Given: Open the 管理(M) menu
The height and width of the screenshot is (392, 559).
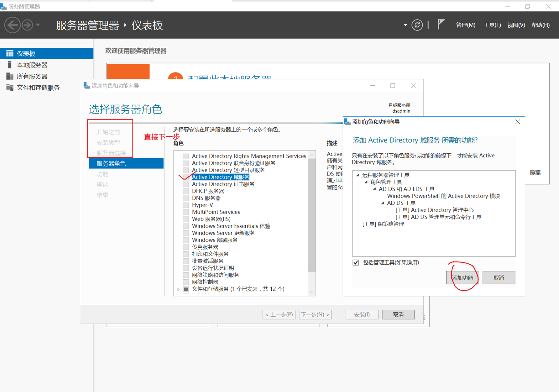Looking at the screenshot, I should pyautogui.click(x=465, y=25).
